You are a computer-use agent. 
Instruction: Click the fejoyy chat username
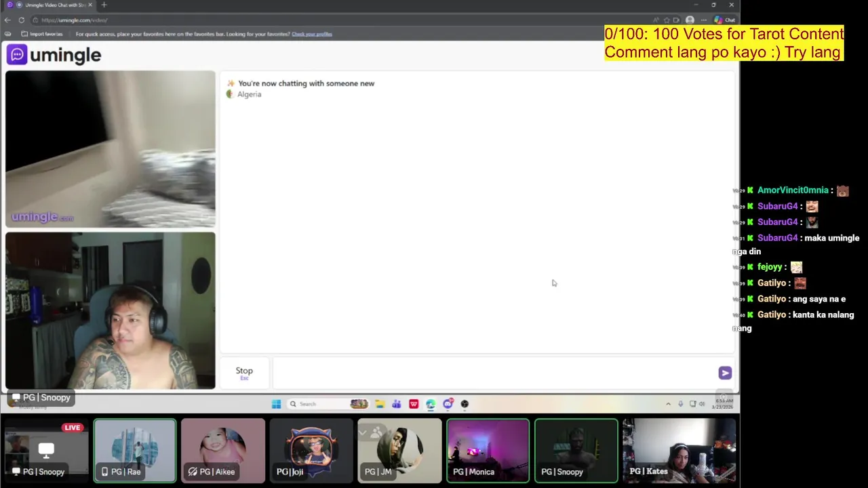tap(770, 267)
